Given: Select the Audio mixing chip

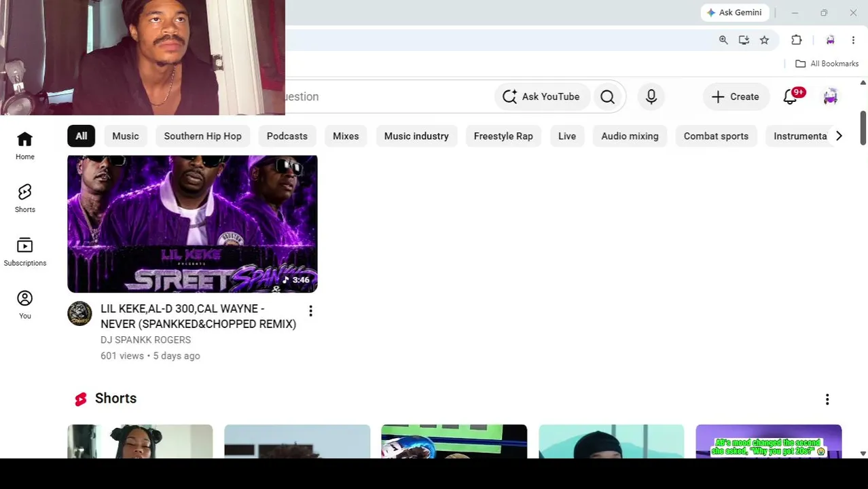Looking at the screenshot, I should point(630,136).
